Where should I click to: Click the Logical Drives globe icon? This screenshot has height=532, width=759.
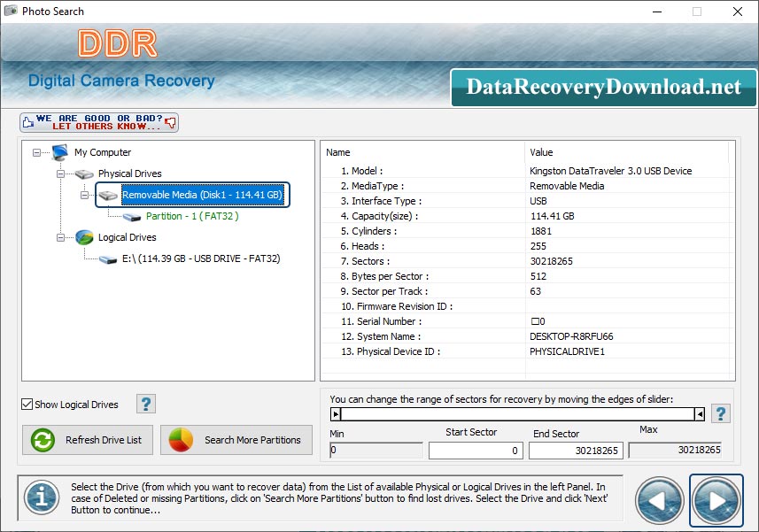[84, 237]
